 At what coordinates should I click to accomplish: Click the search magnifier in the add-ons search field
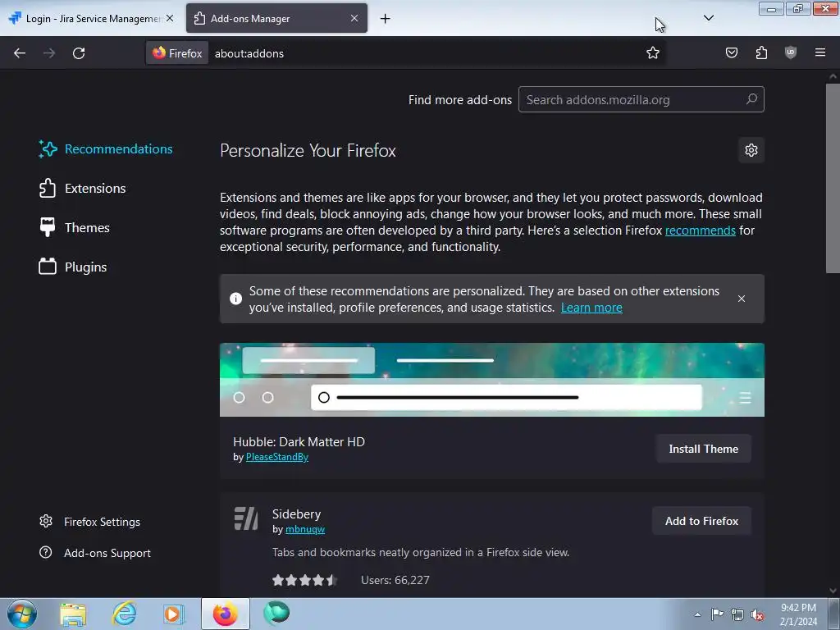751,99
